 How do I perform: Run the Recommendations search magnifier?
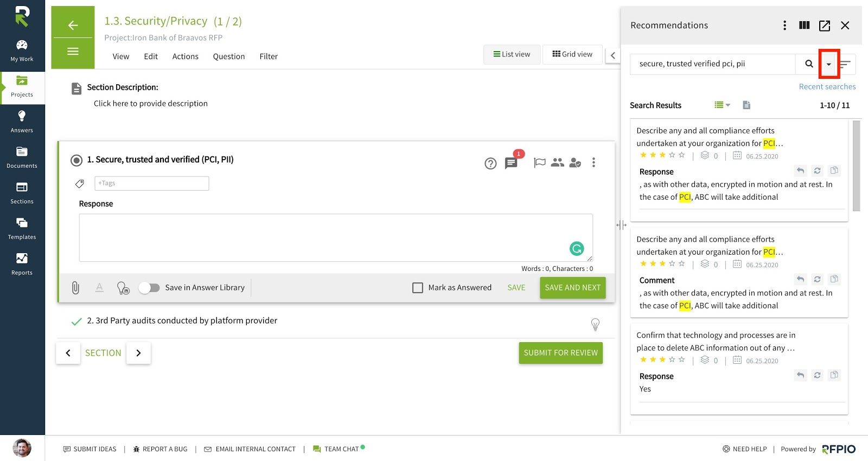coord(809,64)
